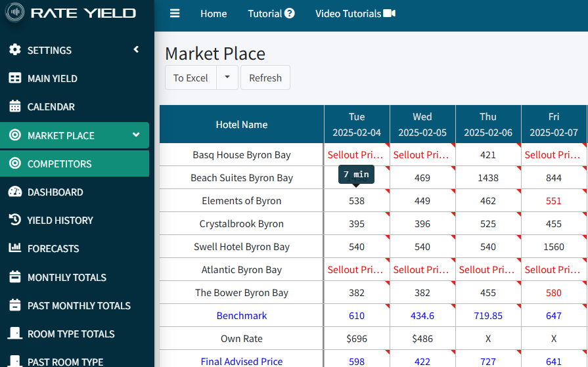
Task: Click the Main Yield table icon
Action: coord(15,78)
